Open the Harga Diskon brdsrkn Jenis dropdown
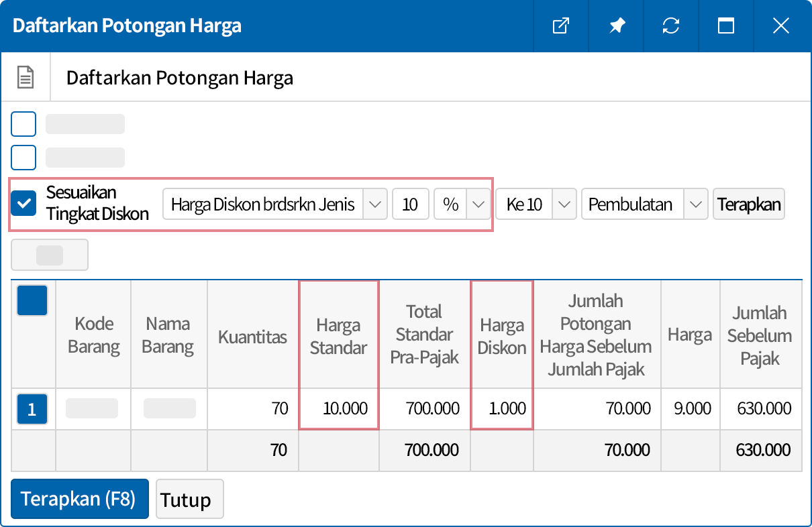The image size is (812, 527). tap(374, 204)
